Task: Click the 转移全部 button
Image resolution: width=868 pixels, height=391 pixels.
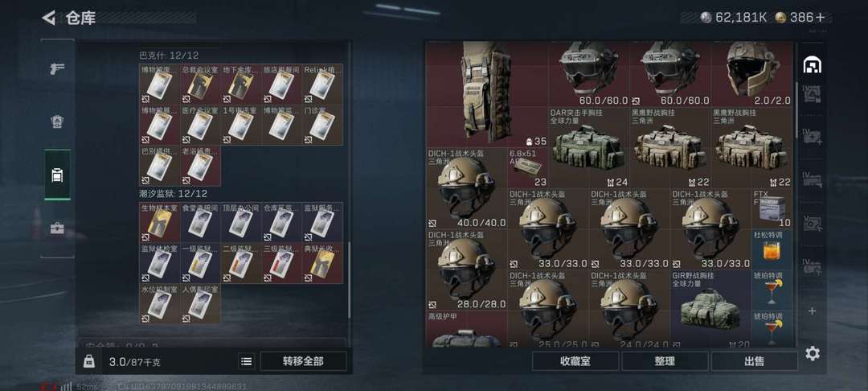Action: pyautogui.click(x=303, y=362)
